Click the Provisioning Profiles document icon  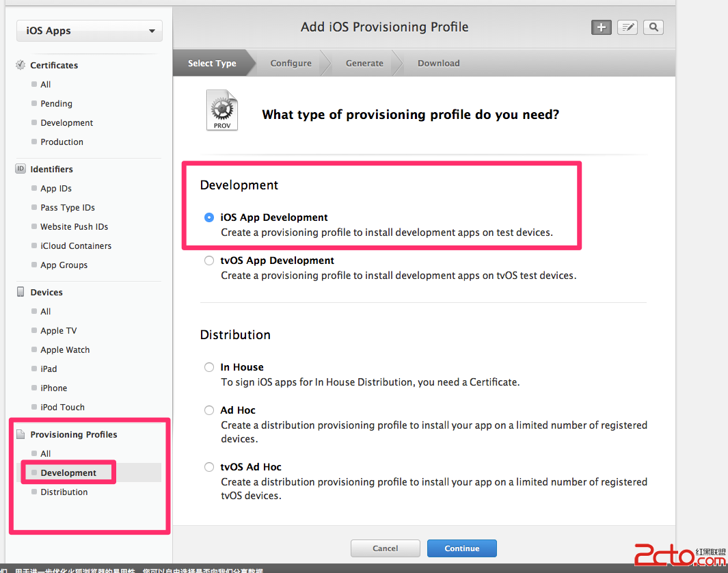(x=21, y=434)
